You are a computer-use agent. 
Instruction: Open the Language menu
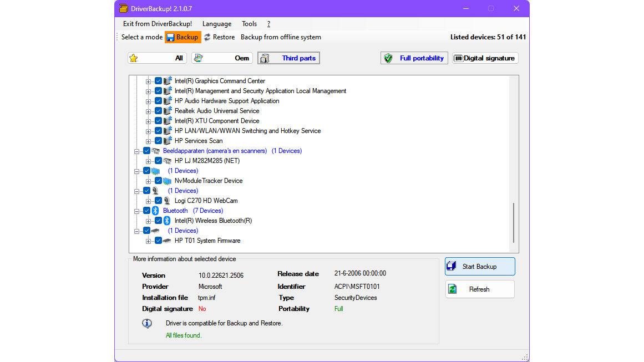point(217,24)
